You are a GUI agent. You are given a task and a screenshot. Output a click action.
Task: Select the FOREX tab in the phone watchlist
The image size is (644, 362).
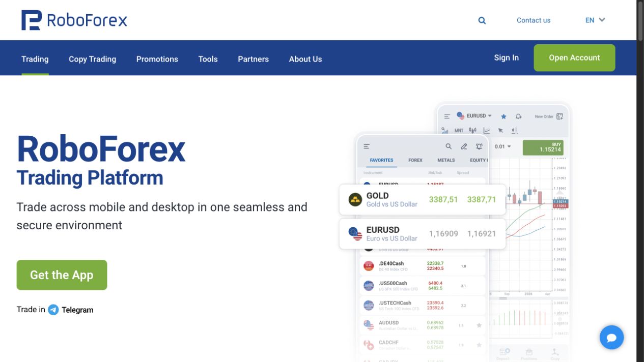pos(415,160)
